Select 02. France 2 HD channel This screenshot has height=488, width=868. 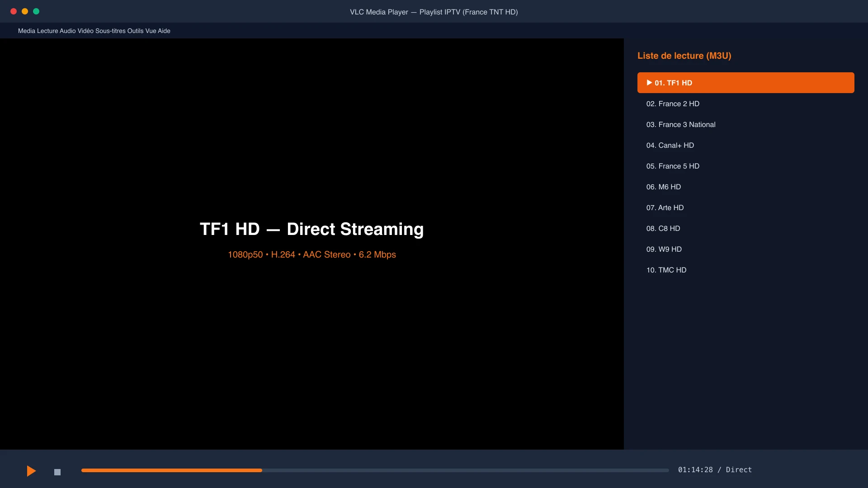tap(745, 103)
